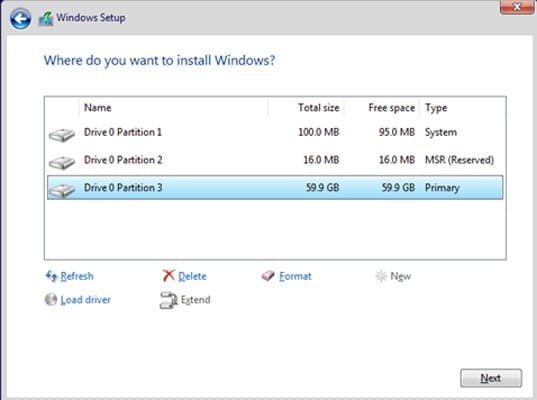Click the 100.0 MB total size value
The height and width of the screenshot is (400, 537).
point(319,132)
